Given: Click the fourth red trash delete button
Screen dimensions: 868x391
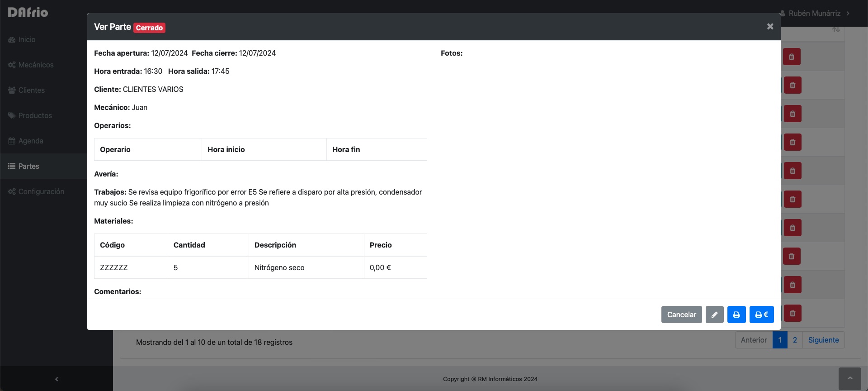Looking at the screenshot, I should [x=793, y=142].
